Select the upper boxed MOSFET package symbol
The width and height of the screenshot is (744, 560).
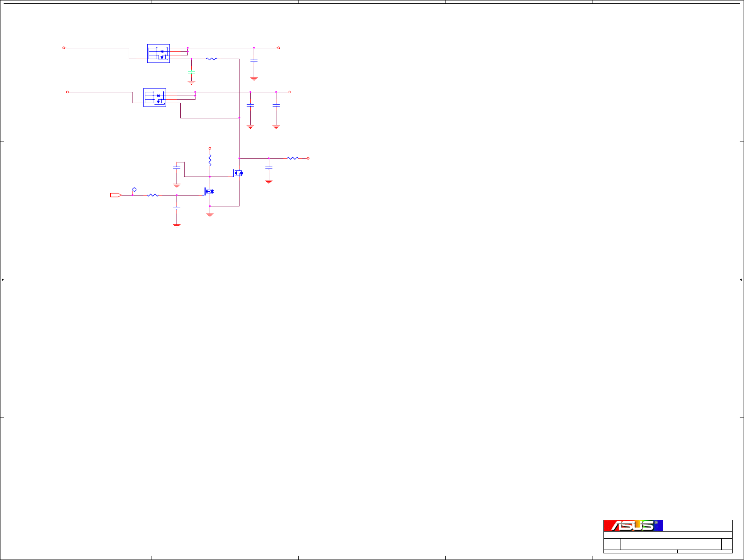(x=159, y=53)
